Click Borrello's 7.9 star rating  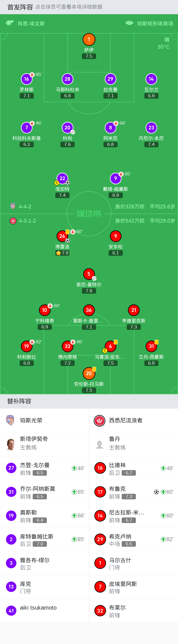62,253
